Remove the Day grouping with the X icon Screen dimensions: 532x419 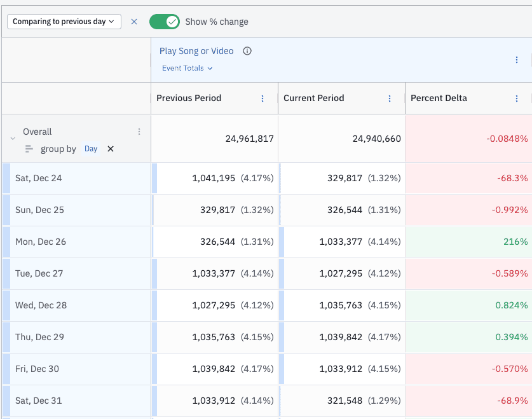[x=111, y=149]
